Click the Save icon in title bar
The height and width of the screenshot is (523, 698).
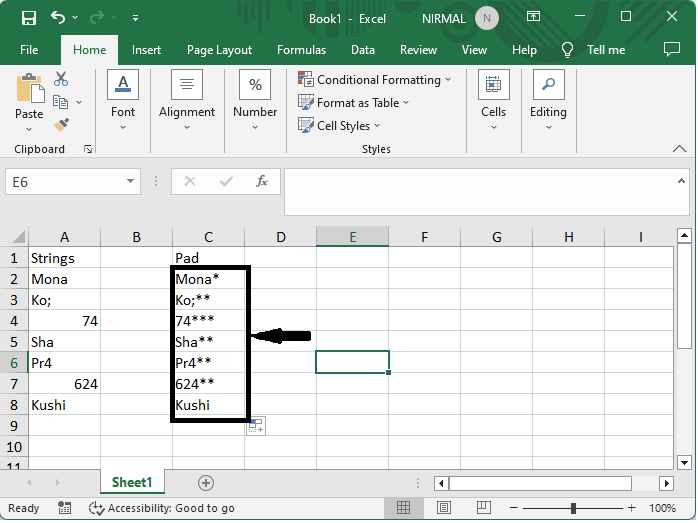coord(29,18)
